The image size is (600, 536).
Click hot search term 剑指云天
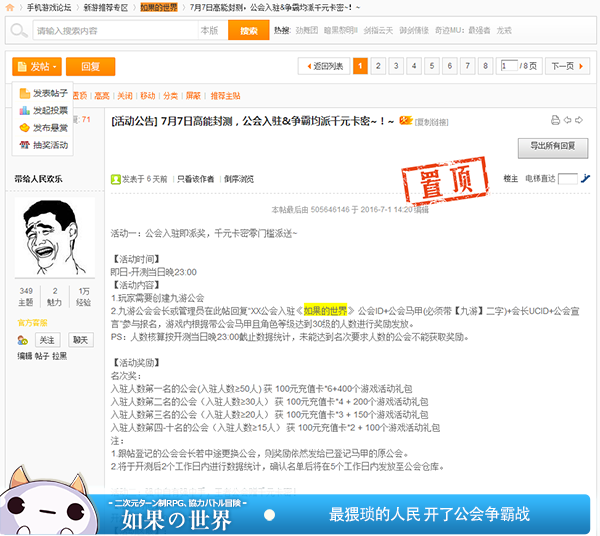(378, 30)
